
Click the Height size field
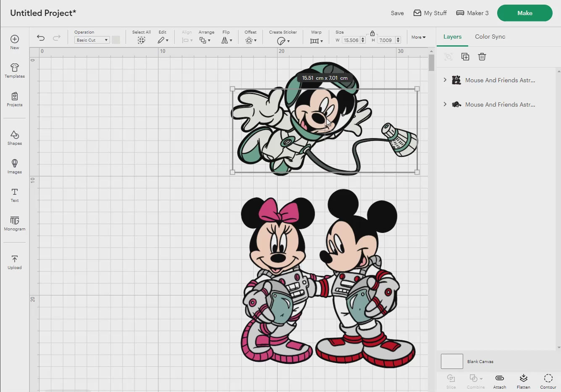tap(386, 40)
